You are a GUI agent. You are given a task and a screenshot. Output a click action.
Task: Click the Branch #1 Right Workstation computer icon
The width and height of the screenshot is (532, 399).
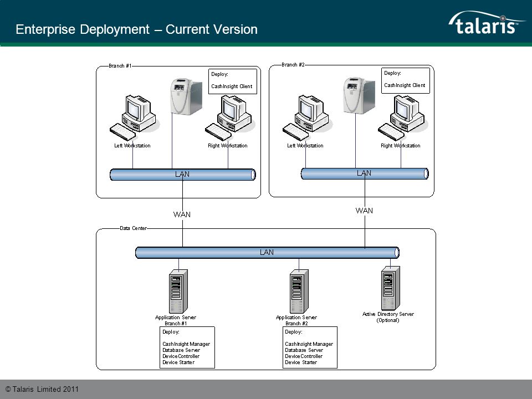click(x=229, y=117)
